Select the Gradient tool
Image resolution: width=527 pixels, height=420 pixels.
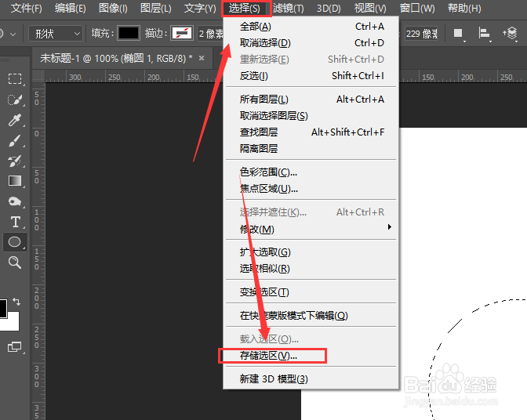point(15,181)
